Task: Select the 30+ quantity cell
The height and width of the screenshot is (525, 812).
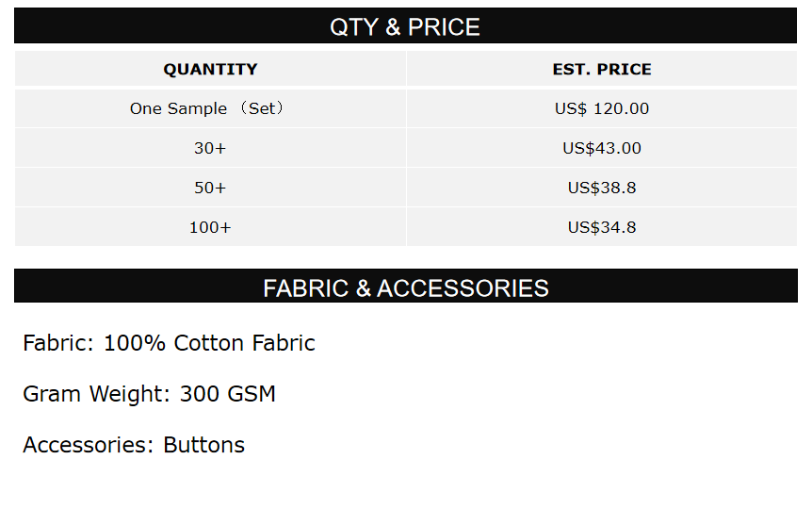Action: (x=210, y=148)
